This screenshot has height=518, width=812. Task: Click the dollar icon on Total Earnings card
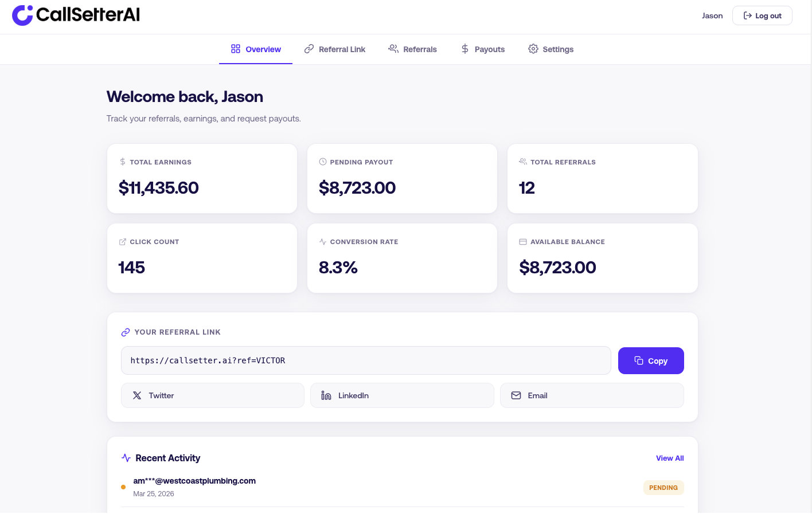tap(122, 162)
